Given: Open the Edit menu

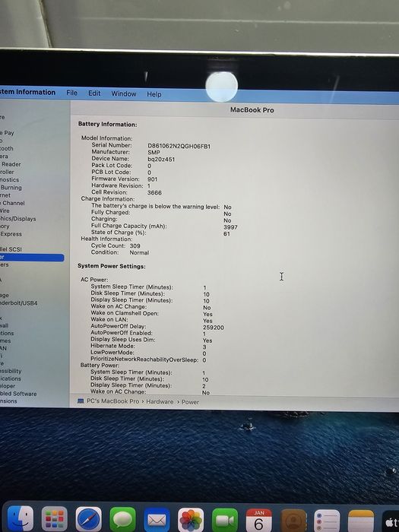Looking at the screenshot, I should coord(94,93).
